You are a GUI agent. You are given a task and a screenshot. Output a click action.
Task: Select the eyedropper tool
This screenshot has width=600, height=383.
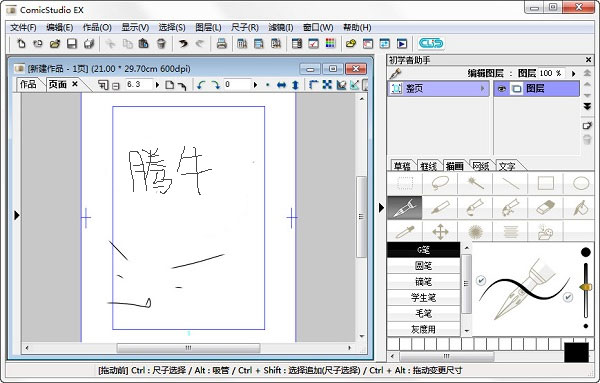(405, 231)
